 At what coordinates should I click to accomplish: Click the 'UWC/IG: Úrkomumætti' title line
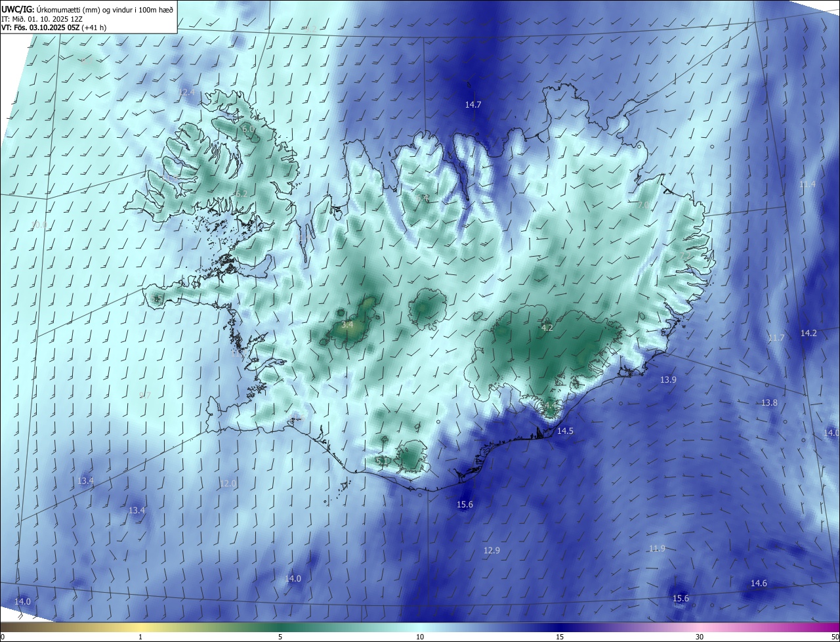coord(87,9)
